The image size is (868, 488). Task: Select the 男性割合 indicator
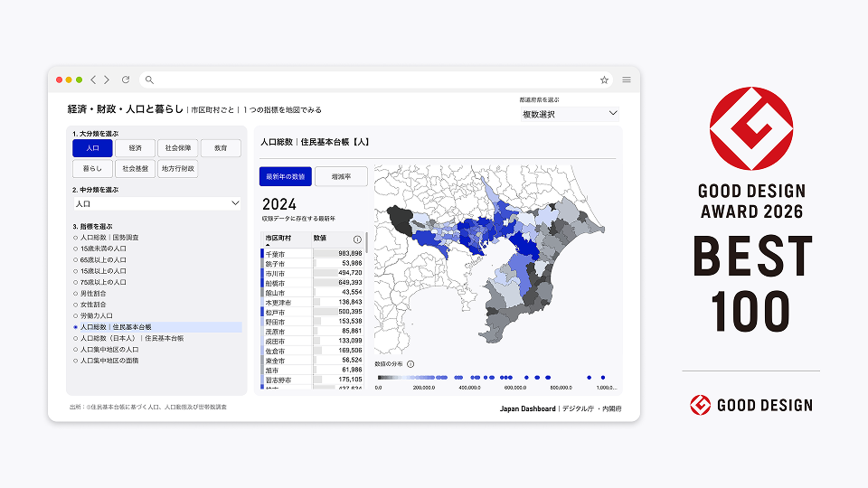pos(90,293)
